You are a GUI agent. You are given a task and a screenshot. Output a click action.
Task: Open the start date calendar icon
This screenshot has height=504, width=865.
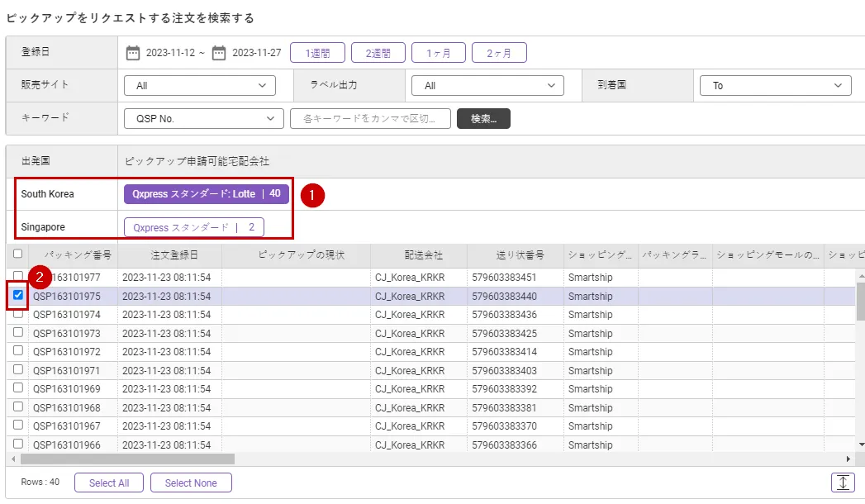(x=133, y=53)
